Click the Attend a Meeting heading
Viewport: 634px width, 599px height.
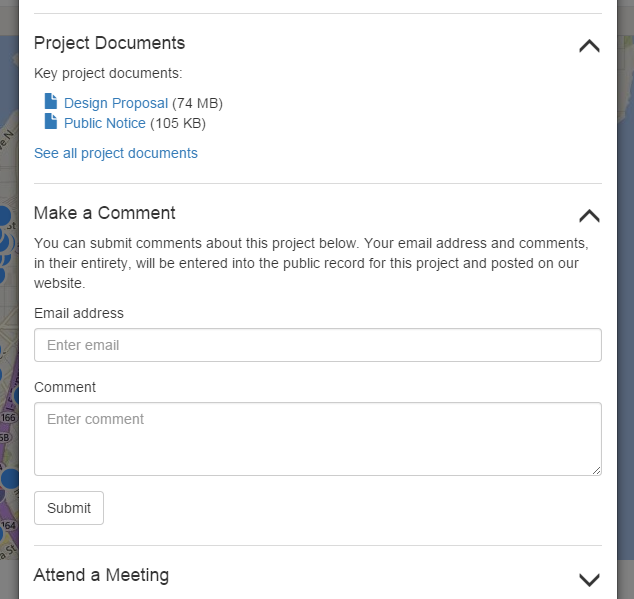[x=101, y=575]
